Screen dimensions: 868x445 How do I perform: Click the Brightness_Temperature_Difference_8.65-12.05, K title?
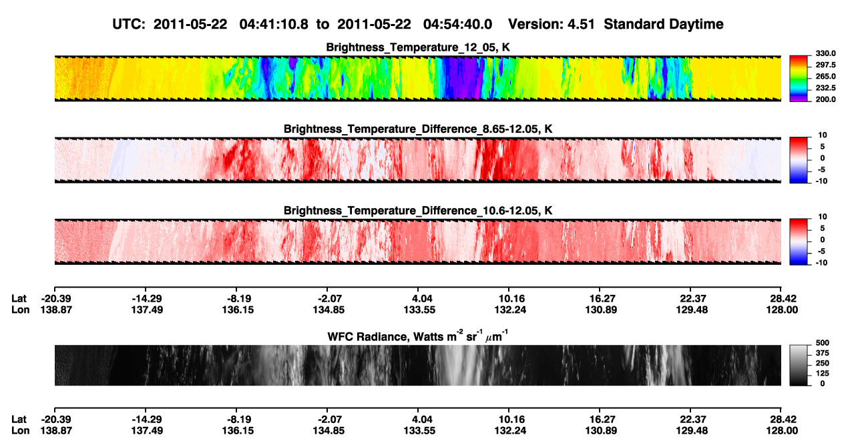click(418, 128)
